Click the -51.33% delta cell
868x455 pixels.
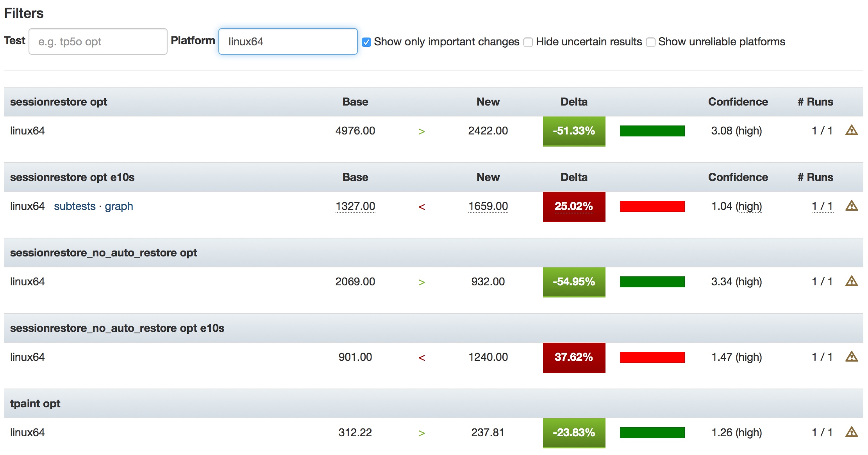[574, 131]
